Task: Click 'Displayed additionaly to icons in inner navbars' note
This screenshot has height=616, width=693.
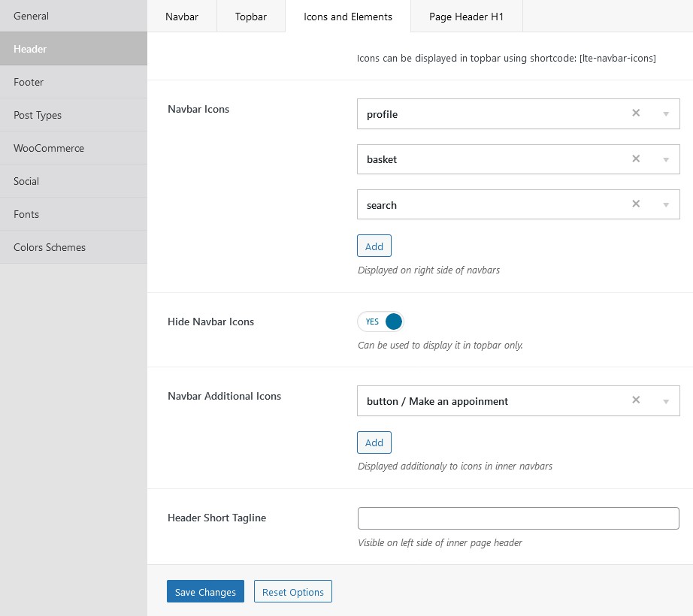Action: coord(455,466)
